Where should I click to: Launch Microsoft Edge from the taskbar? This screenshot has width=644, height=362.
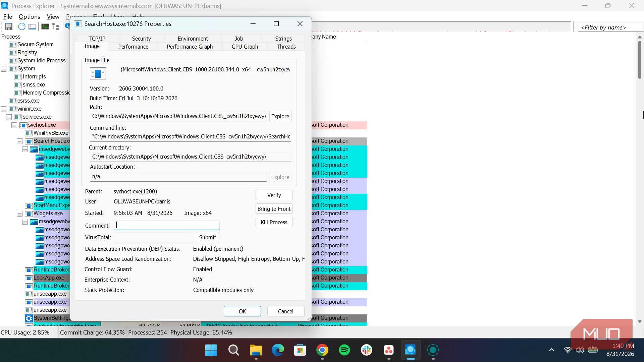(278, 350)
